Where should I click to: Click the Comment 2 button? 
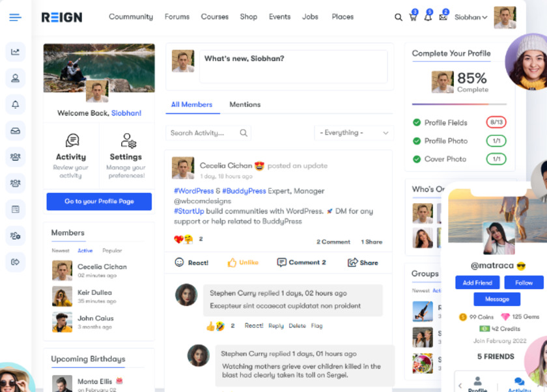click(302, 262)
